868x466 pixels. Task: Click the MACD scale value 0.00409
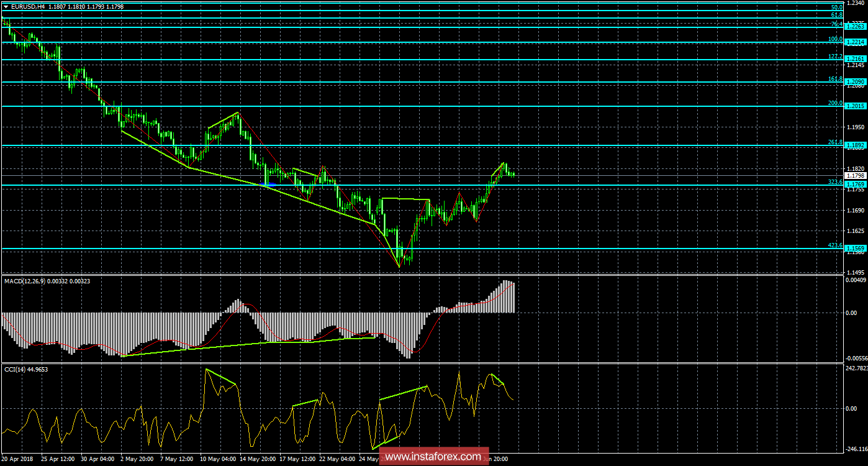[856, 280]
